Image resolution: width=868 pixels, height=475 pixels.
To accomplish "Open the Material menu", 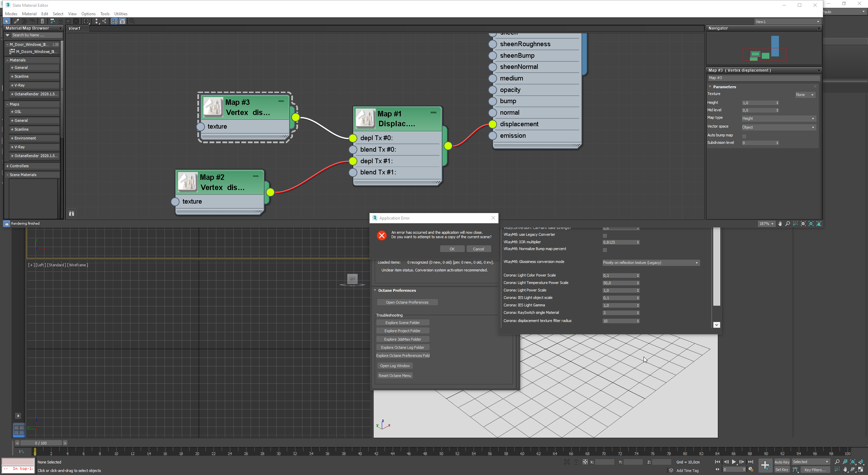I will (x=29, y=14).
